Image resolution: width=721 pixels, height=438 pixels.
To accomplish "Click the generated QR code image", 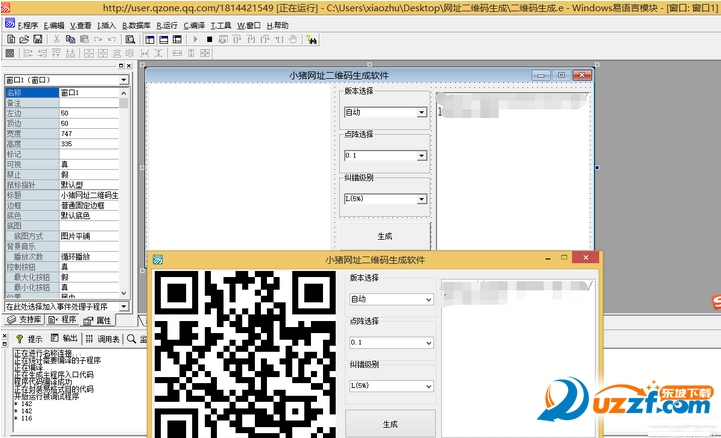I will (245, 354).
